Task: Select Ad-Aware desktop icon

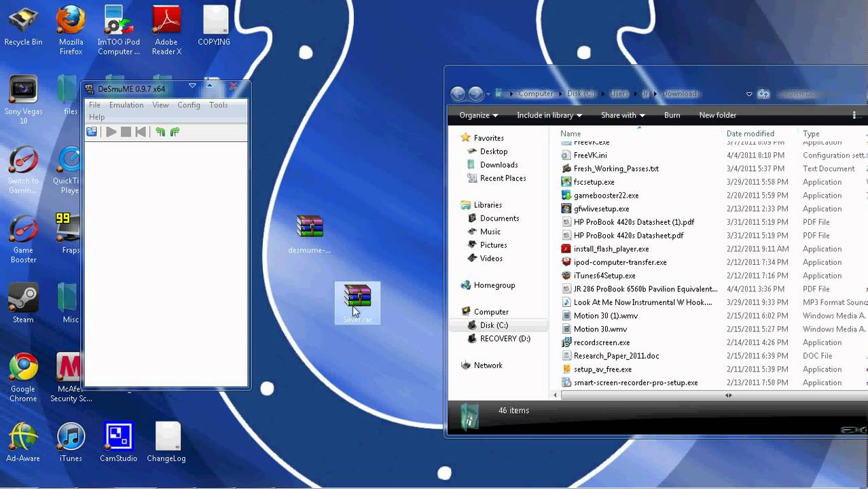Action: [23, 443]
